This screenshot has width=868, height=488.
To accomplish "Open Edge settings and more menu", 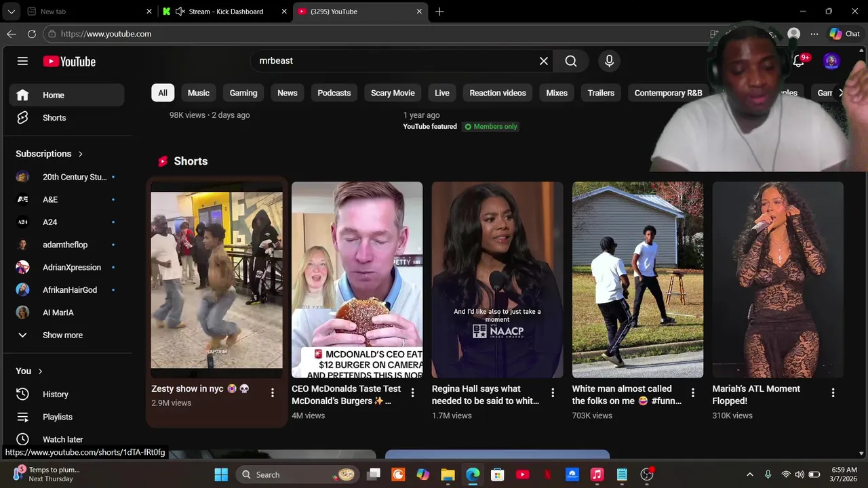I will pyautogui.click(x=814, y=34).
